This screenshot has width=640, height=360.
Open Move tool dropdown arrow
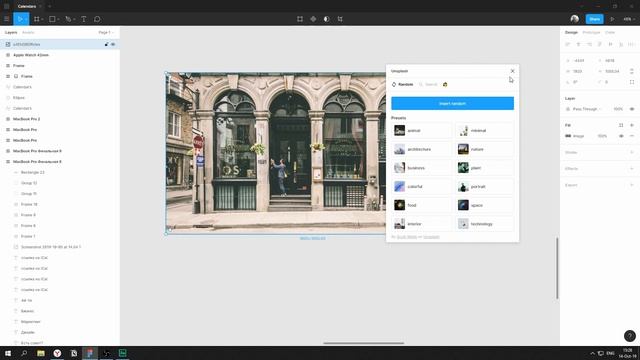(x=26, y=19)
